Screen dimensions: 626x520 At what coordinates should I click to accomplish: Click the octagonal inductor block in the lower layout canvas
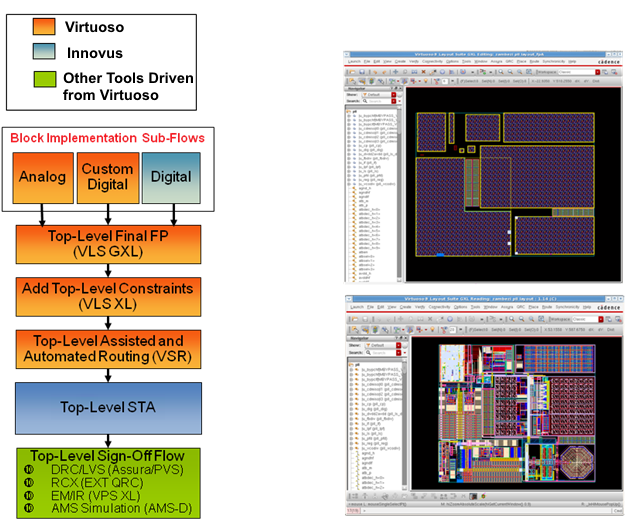[577, 462]
